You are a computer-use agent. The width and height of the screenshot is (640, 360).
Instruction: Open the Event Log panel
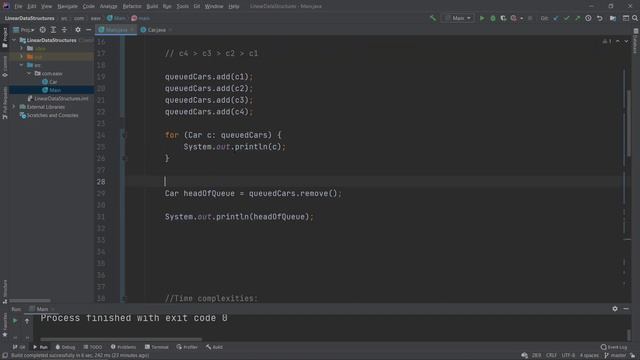[613, 347]
